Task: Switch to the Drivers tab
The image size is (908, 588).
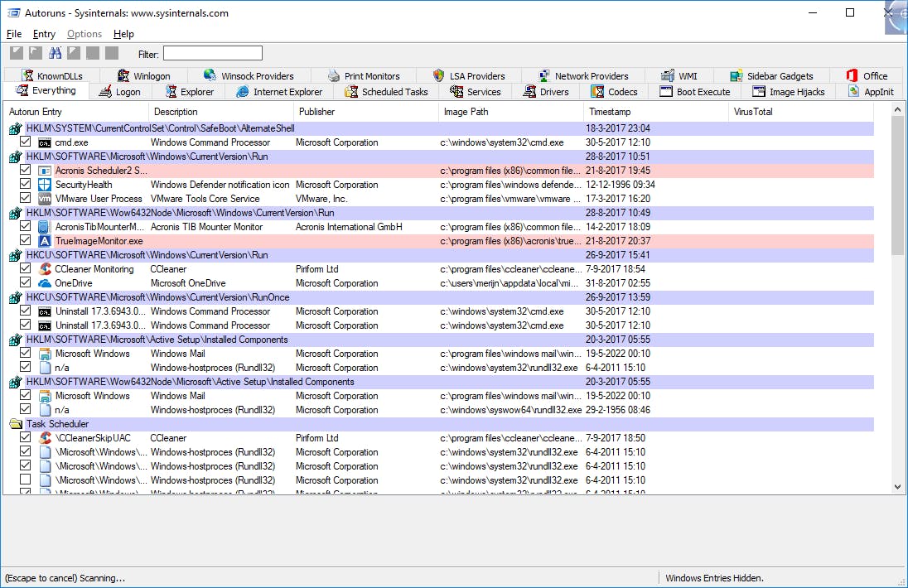Action: click(546, 91)
